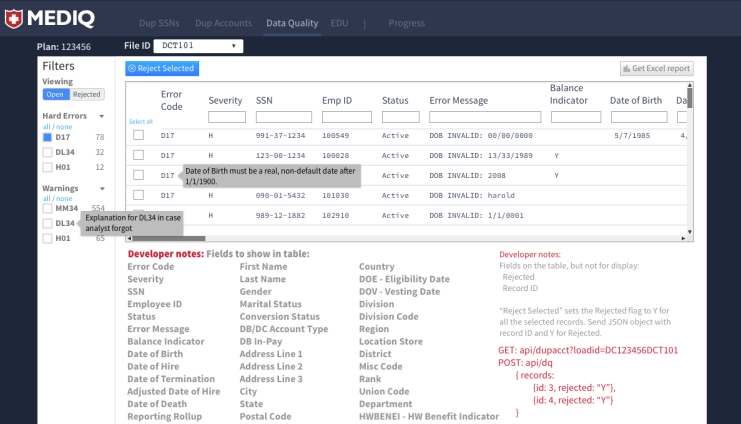Click the Select all link in table
Image resolution: width=741 pixels, height=424 pixels.
(141, 121)
